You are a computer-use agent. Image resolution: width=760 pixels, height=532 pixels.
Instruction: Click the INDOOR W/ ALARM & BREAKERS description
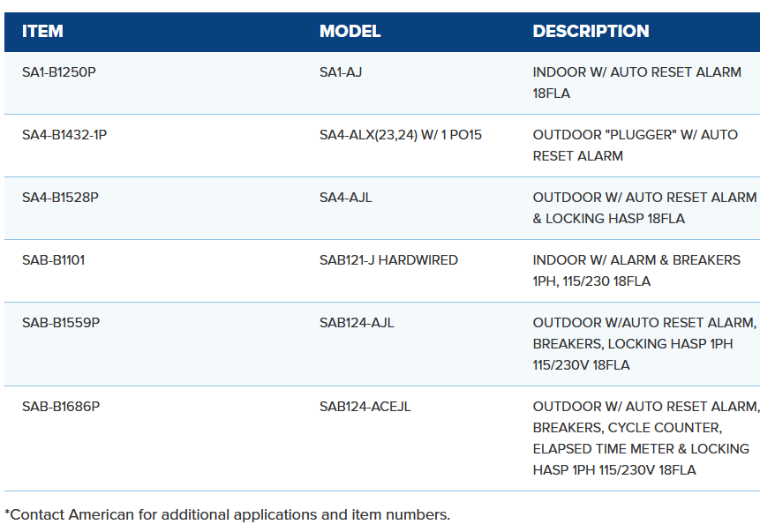tap(636, 271)
